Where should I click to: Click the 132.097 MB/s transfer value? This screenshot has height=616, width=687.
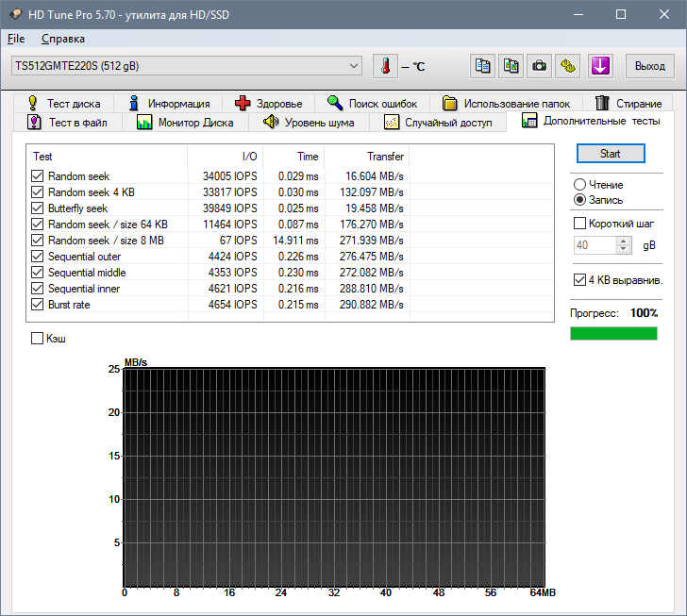coord(372,191)
